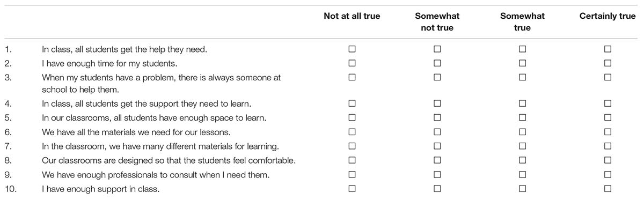Screen dimensions: 644x200
Task: Click the 'Not at all true' column header
Action: 352,16
